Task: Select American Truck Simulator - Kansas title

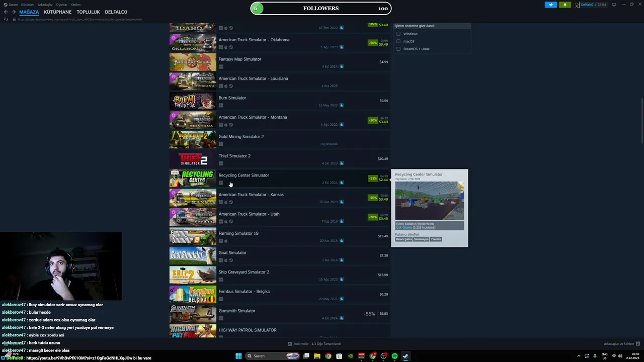Action: [x=251, y=195]
